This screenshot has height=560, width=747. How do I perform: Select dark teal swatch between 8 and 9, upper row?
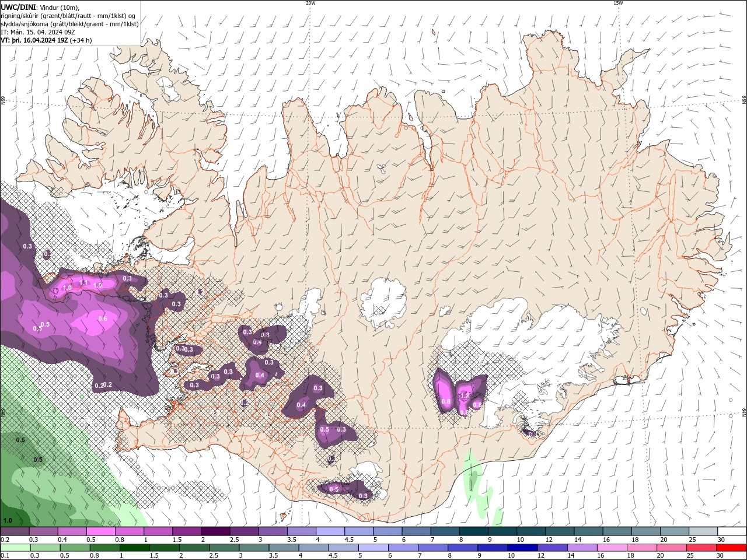[474, 531]
